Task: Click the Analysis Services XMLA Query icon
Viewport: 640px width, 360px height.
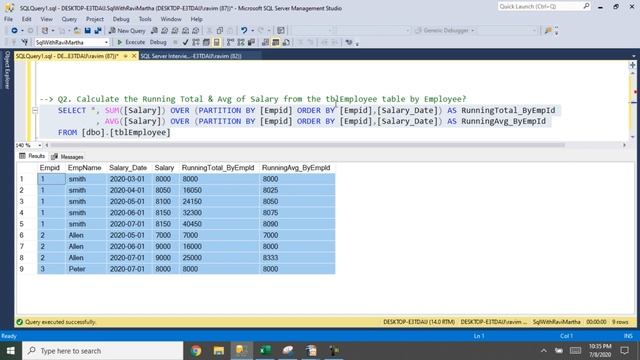Action: point(185,31)
